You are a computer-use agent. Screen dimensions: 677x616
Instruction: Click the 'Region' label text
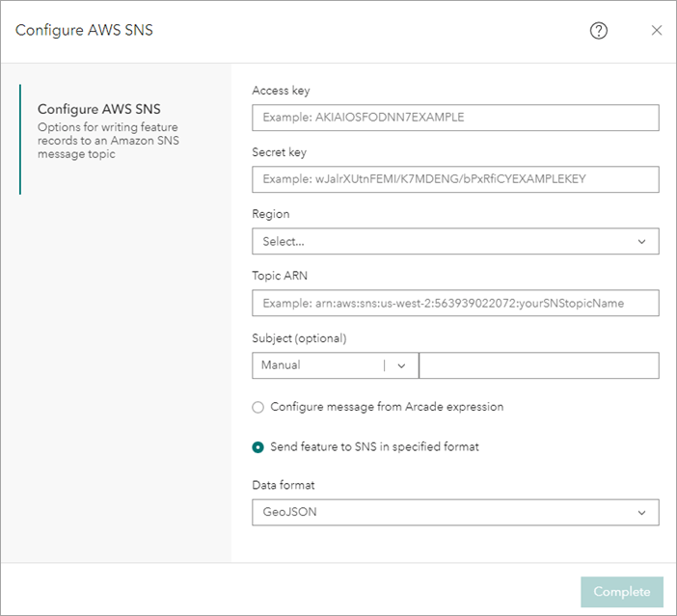(x=271, y=214)
